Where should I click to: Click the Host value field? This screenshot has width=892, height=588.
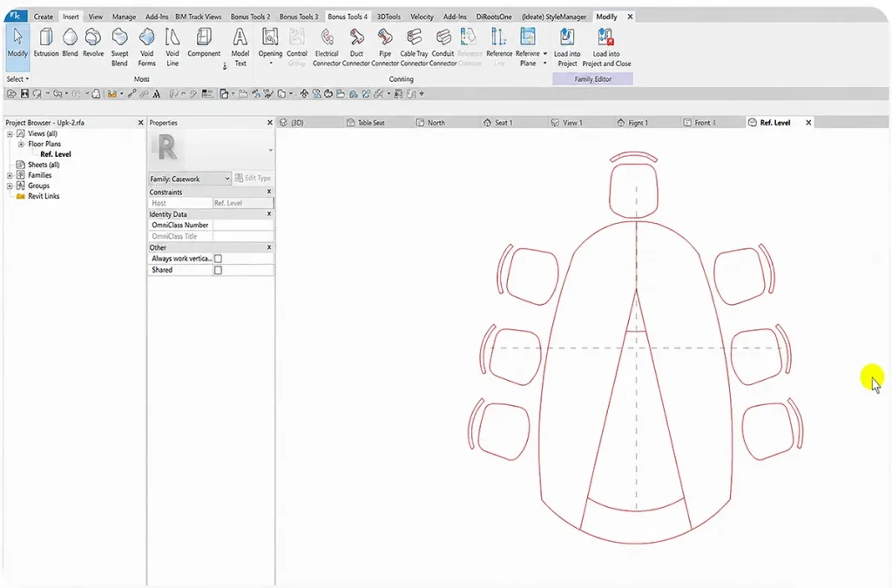pos(243,203)
